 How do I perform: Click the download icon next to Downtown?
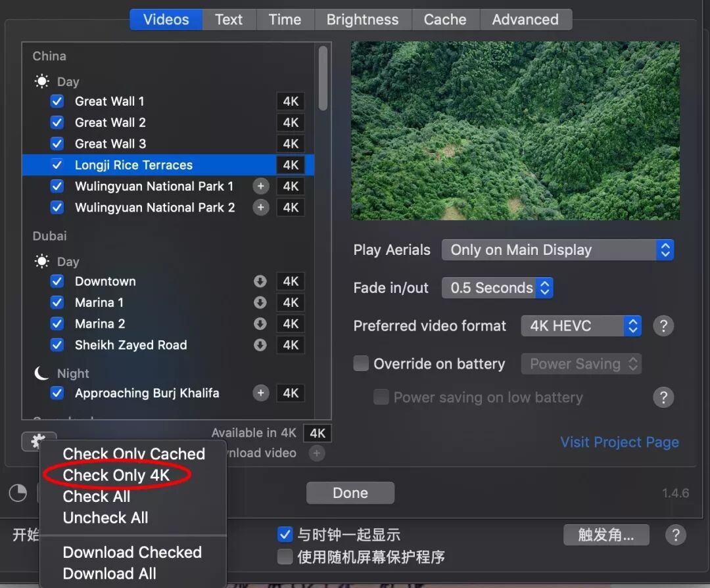tap(260, 281)
